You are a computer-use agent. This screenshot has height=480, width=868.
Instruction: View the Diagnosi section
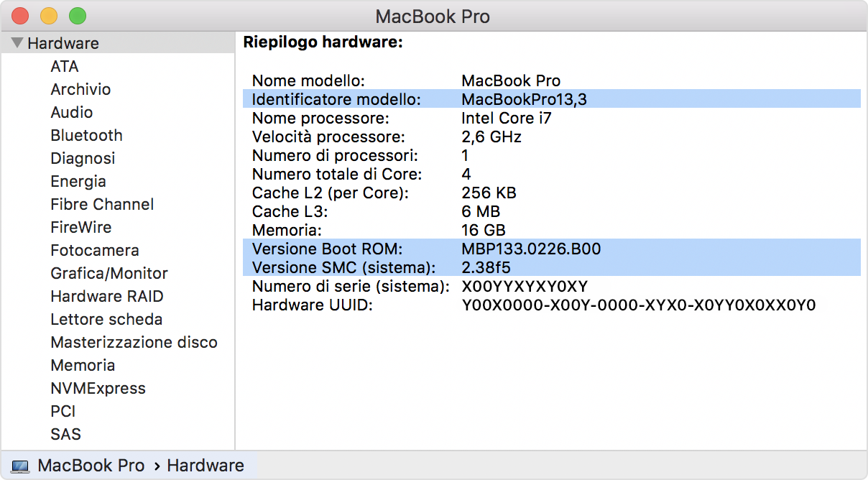coord(81,158)
